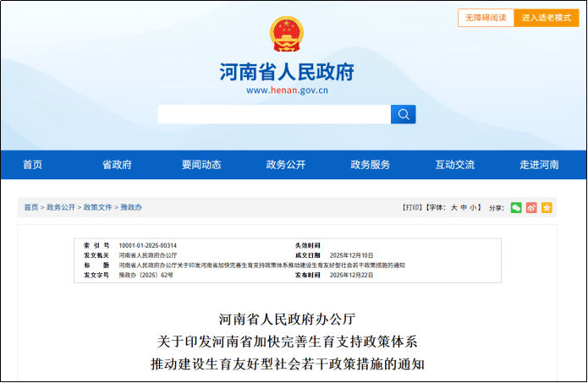Click in the site search input field

coord(273,114)
